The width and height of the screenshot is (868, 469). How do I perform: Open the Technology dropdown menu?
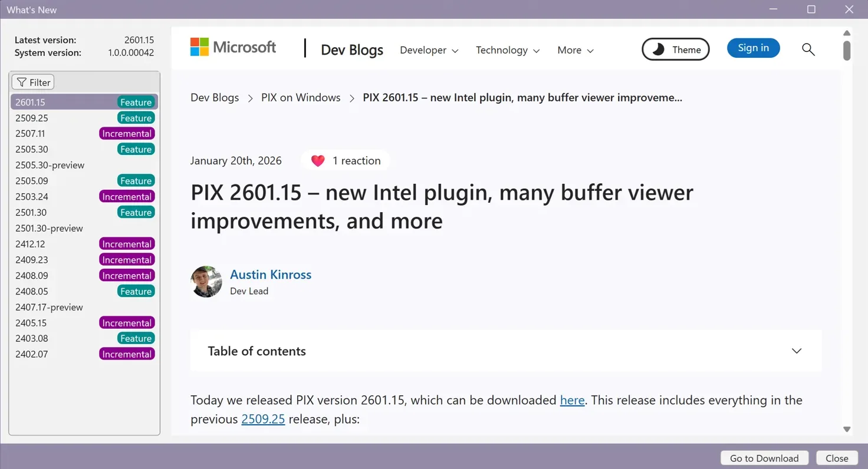click(x=507, y=51)
